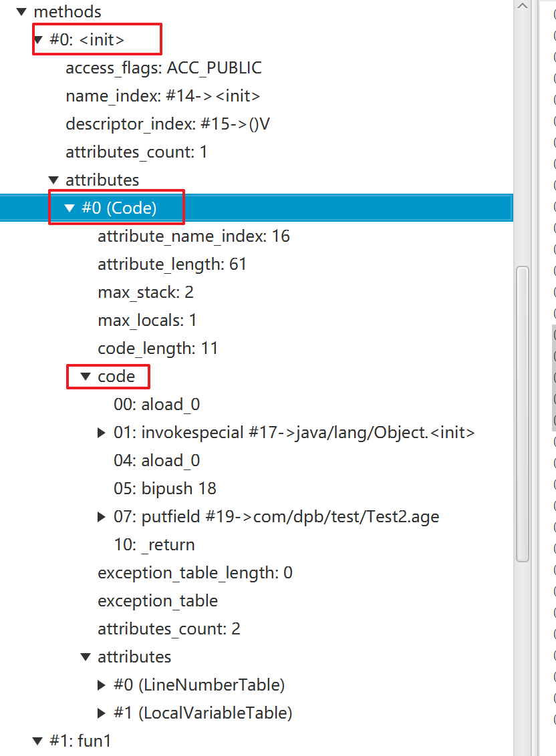Select code_length: 11 row
The height and width of the screenshot is (756, 556).
pyautogui.click(x=158, y=348)
